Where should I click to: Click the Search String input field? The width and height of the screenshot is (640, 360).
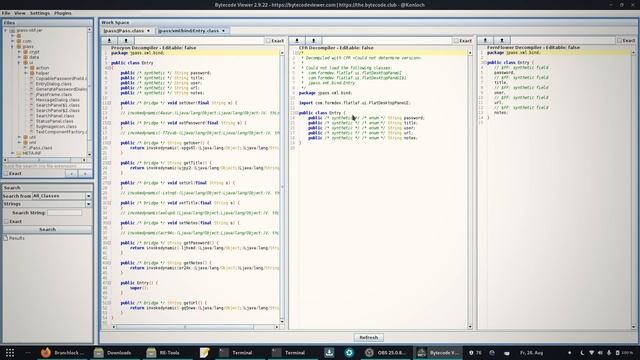(x=64, y=213)
